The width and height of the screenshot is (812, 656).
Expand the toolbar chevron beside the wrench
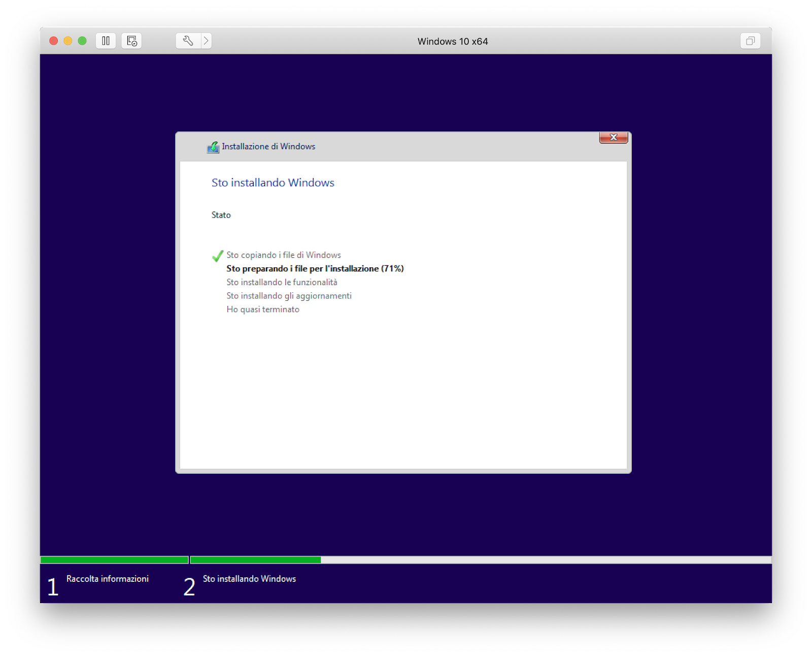(x=206, y=41)
